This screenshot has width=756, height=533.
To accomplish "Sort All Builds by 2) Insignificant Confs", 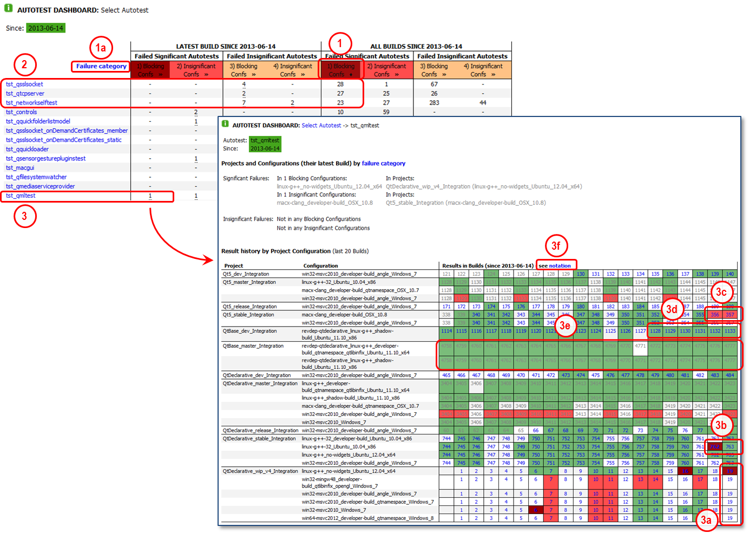I will (386, 70).
